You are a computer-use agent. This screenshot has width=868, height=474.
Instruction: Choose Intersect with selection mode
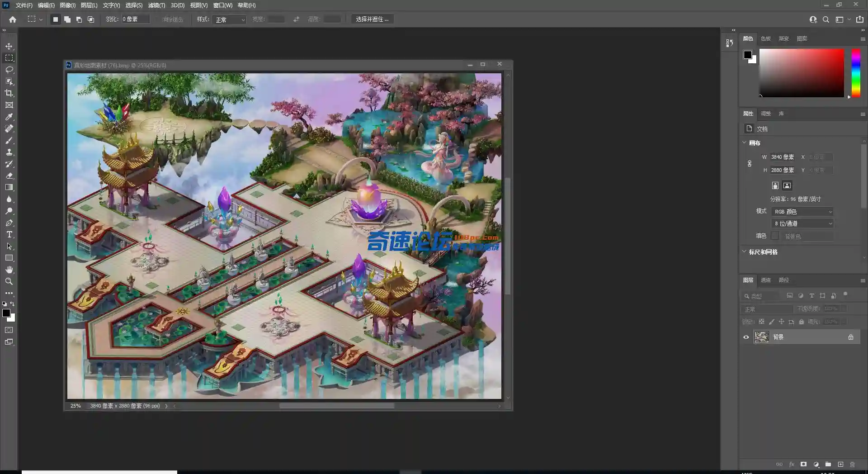[x=90, y=19]
